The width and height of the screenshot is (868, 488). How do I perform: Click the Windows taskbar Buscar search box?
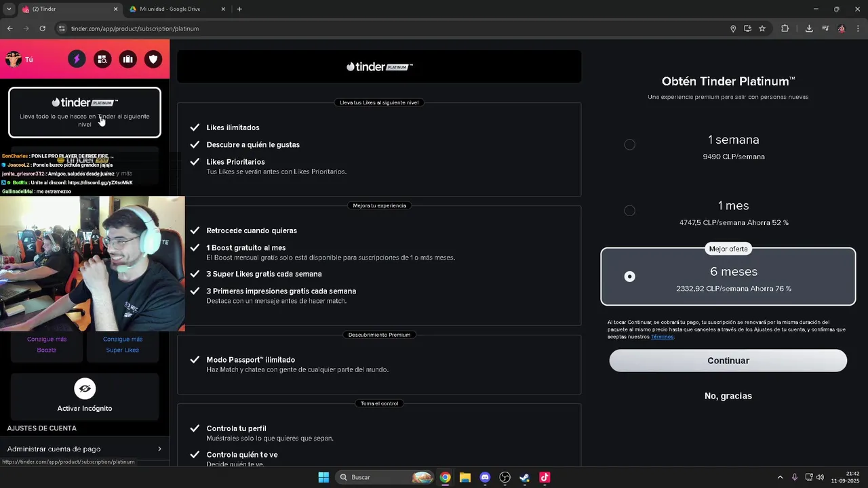click(x=385, y=477)
